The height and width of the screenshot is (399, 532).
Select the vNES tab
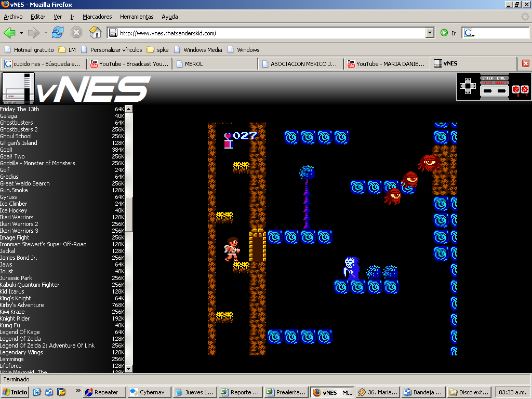473,63
